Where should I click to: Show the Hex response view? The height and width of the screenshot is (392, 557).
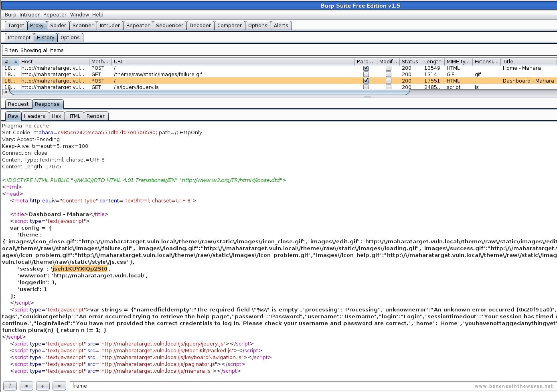(57, 116)
